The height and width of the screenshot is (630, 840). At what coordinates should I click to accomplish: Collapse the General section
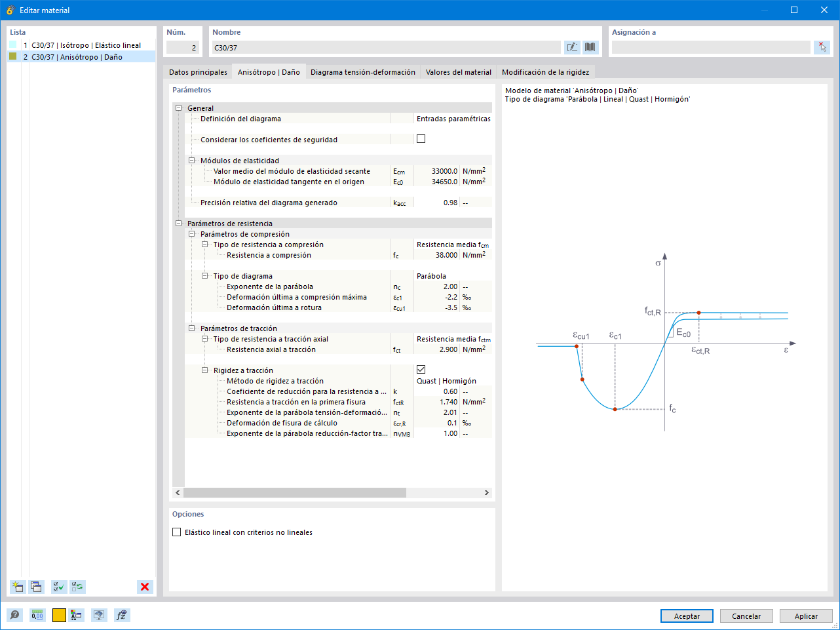pyautogui.click(x=178, y=108)
